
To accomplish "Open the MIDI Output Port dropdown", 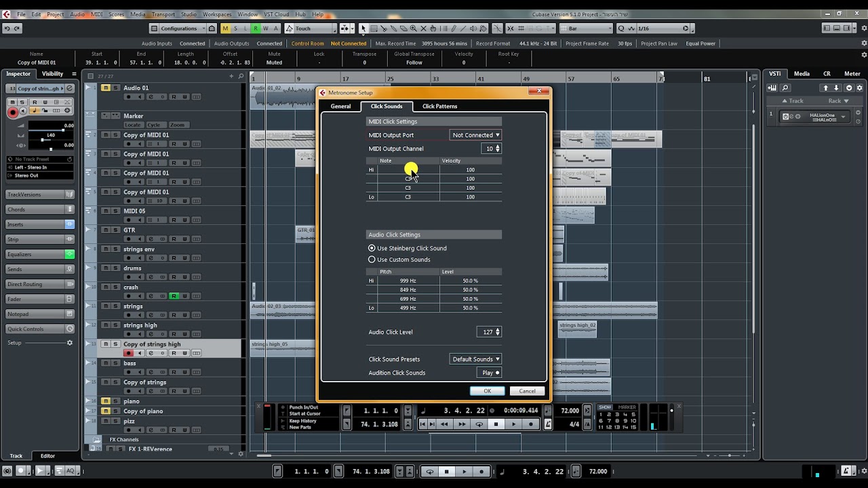I will [475, 135].
